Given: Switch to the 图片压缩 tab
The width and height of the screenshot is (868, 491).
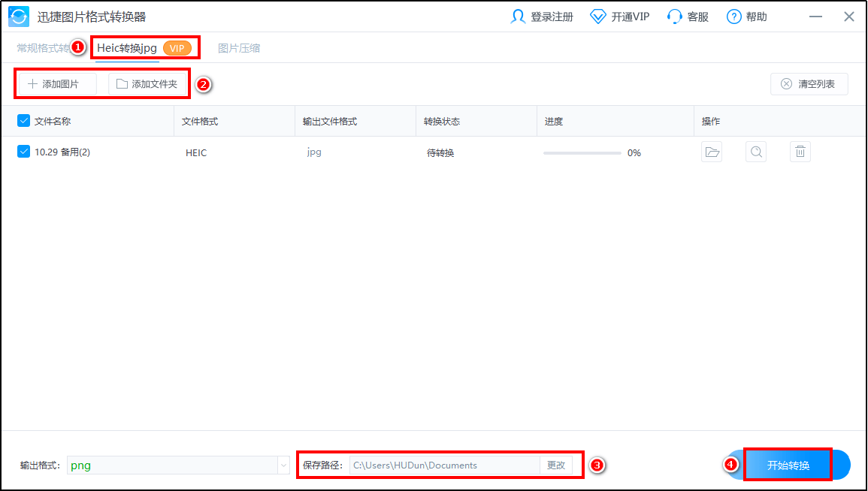Looking at the screenshot, I should tap(239, 48).
